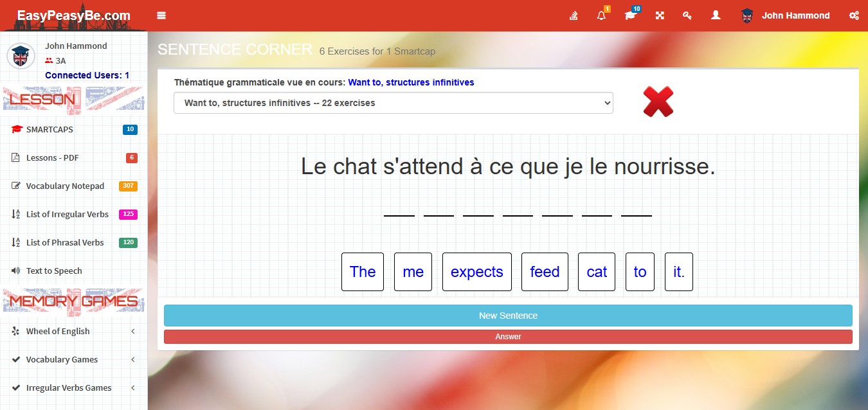Open settings via the gears icon

click(x=854, y=16)
